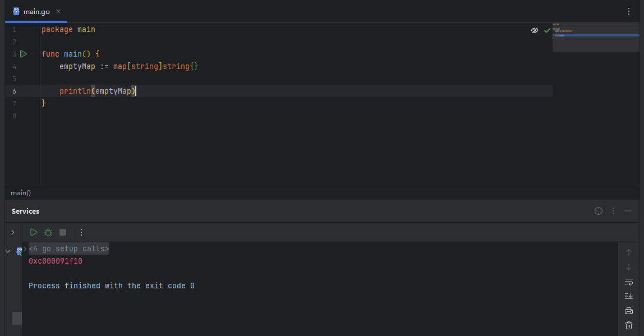644x336 pixels.
Task: Run main function from gutter icon
Action: pyautogui.click(x=24, y=54)
